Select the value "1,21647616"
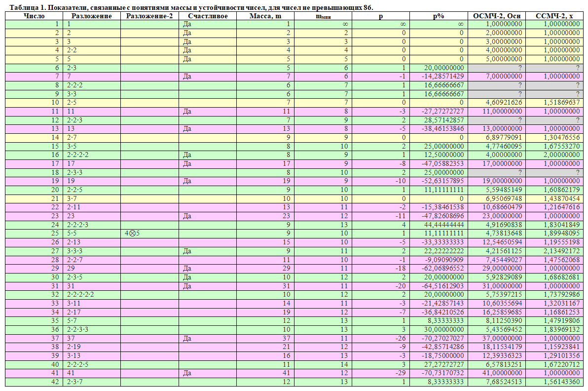The image size is (588, 391). coord(562,207)
